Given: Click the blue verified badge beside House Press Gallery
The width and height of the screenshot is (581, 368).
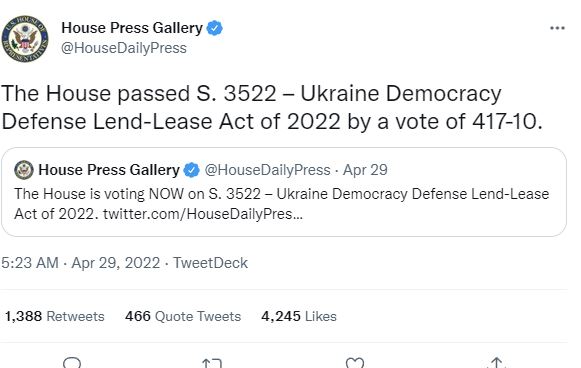Looking at the screenshot, I should tap(215, 28).
